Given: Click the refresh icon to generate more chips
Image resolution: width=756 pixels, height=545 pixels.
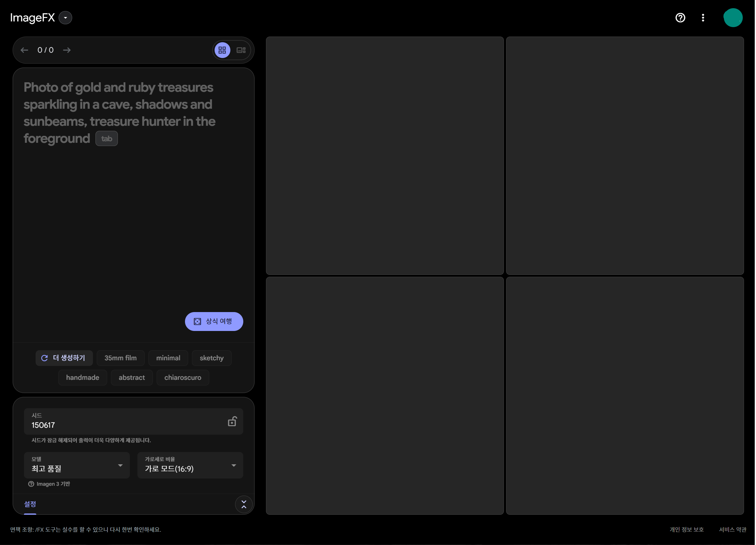Looking at the screenshot, I should [x=45, y=358].
